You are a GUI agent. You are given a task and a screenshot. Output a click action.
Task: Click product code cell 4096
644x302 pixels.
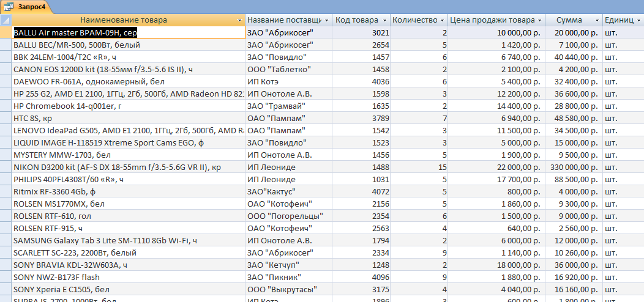point(361,278)
